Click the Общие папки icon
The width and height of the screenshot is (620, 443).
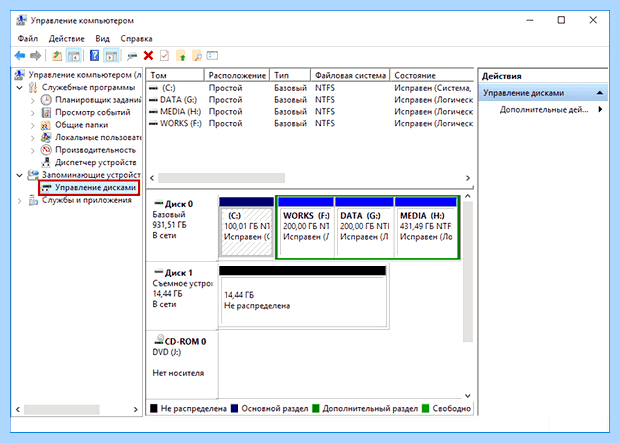pyautogui.click(x=46, y=125)
